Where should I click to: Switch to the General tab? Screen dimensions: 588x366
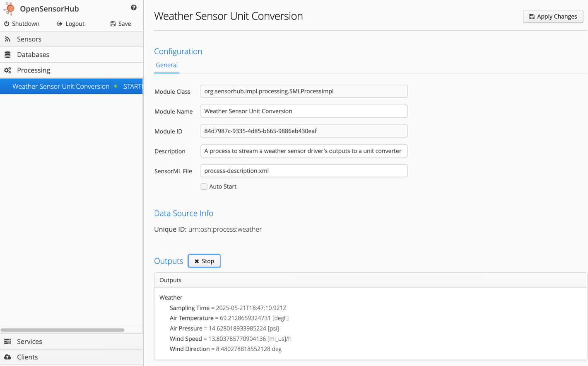coord(166,65)
